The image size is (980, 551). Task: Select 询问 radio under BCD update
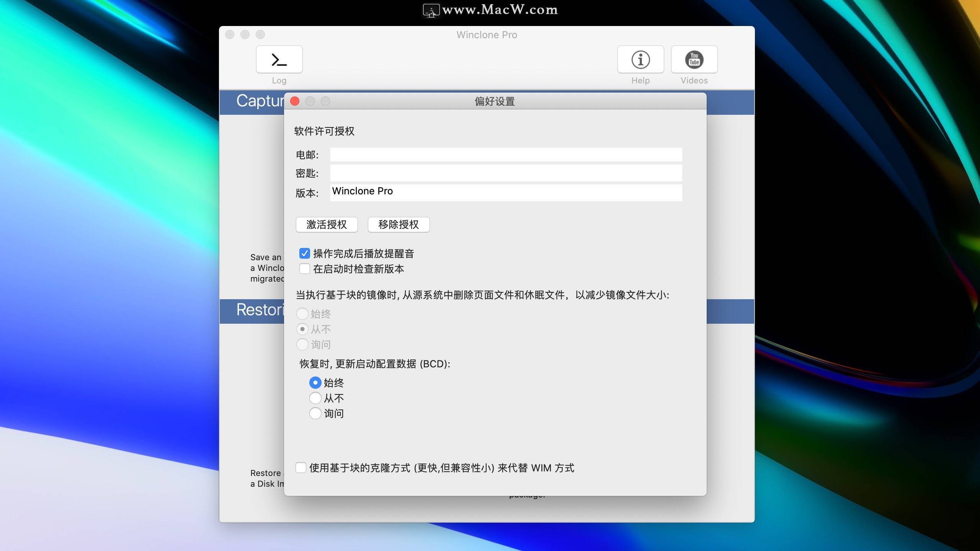tap(315, 413)
